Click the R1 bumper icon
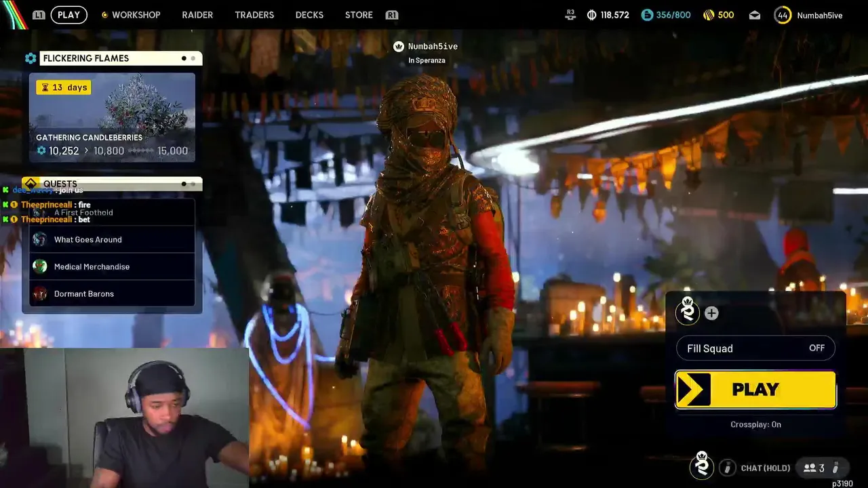This screenshot has width=868, height=488. (391, 15)
